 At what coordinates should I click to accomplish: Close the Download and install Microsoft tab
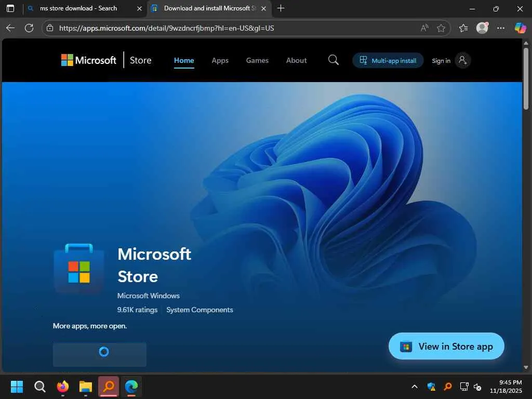(263, 8)
